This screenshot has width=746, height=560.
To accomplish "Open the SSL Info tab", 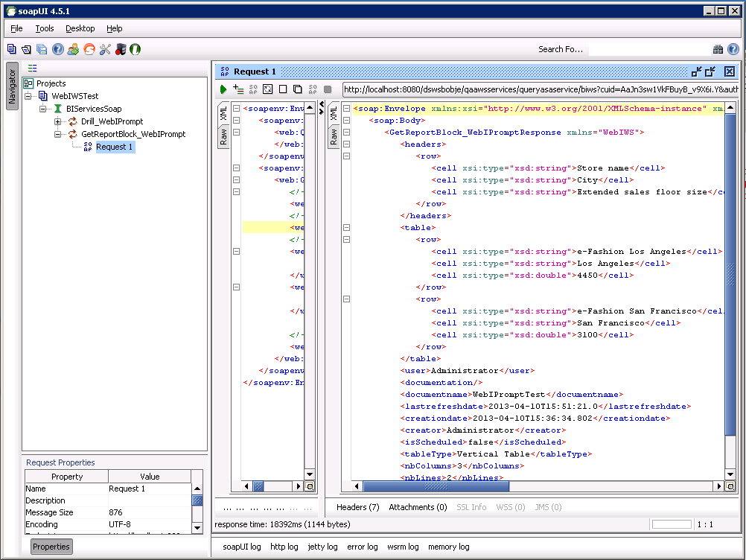I will (x=471, y=507).
